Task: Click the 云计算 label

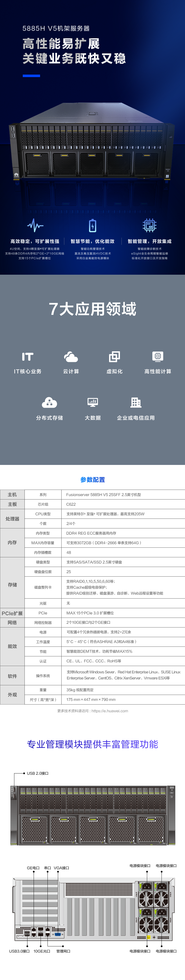Action: coord(71,371)
